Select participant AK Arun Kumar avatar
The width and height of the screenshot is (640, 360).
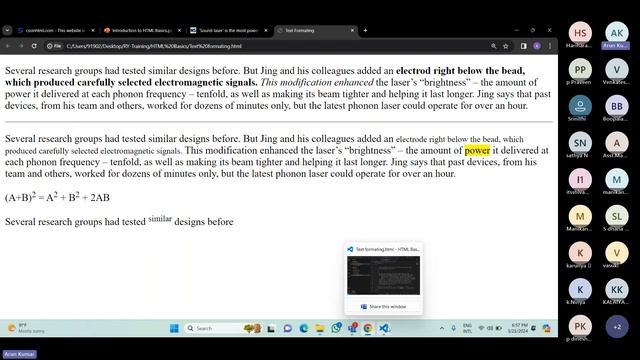(x=617, y=33)
